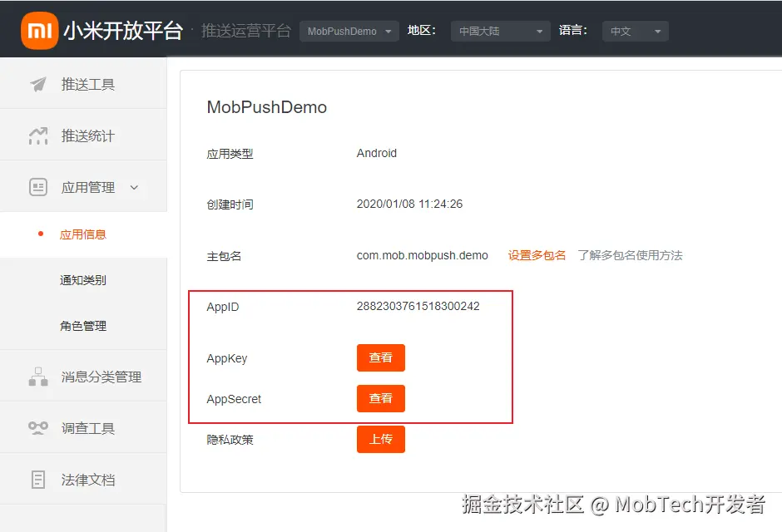Collapse the 应用管理 chevron
The height and width of the screenshot is (532, 782).
coord(134,187)
